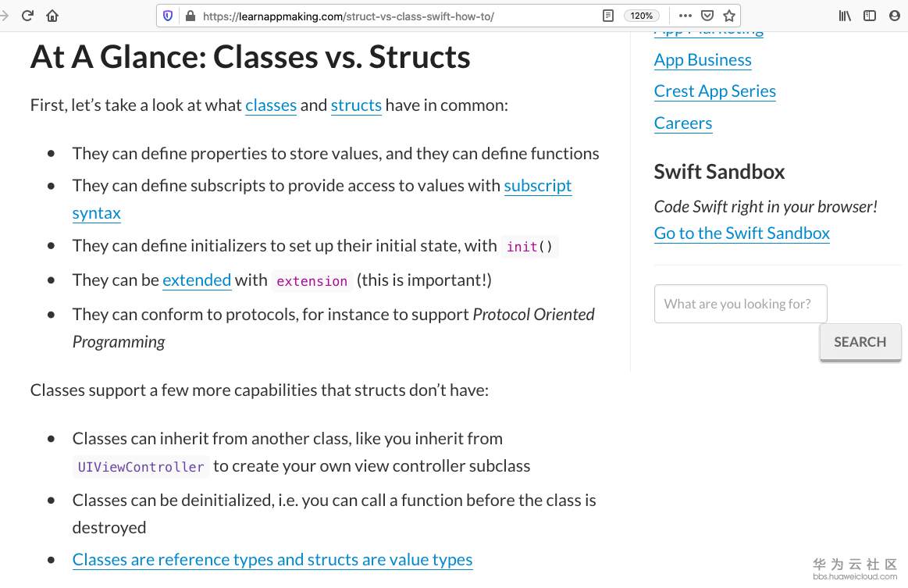908x588 pixels.
Task: Open the page actions three-dot menu
Action: pos(685,16)
